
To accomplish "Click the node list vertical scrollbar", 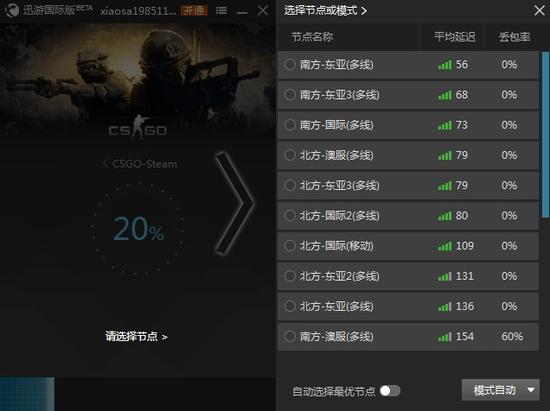I will 545,135.
